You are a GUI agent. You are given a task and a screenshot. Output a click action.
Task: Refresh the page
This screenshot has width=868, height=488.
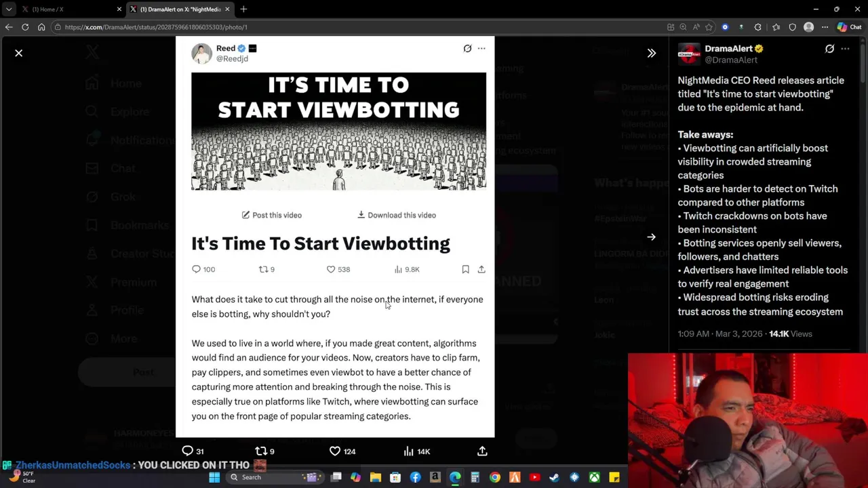pos(25,27)
